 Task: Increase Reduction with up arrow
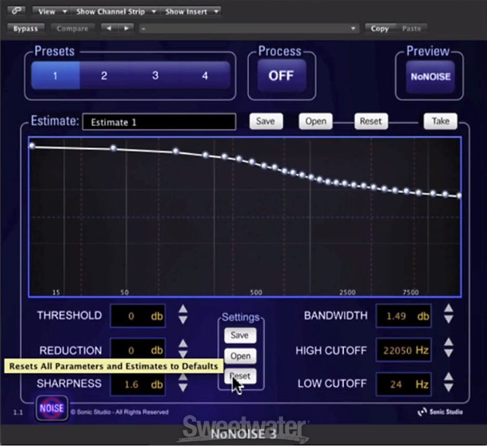(183, 343)
